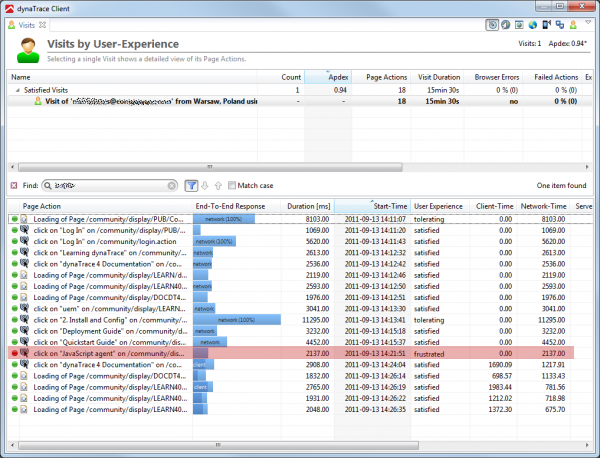Click the selected radar-style icon in the Visits toolbar
The image size is (600, 458).
(492, 25)
